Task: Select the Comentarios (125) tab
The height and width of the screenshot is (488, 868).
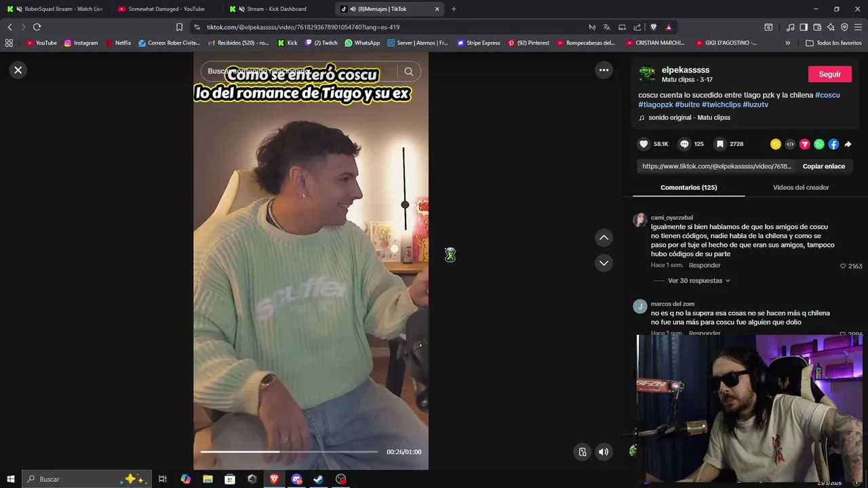Action: pos(688,187)
